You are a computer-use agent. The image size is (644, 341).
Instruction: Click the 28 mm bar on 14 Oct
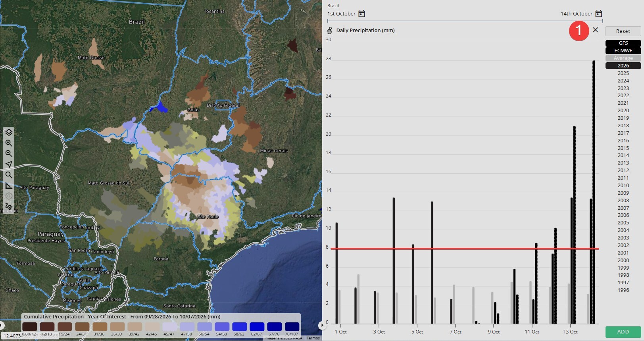click(x=594, y=192)
